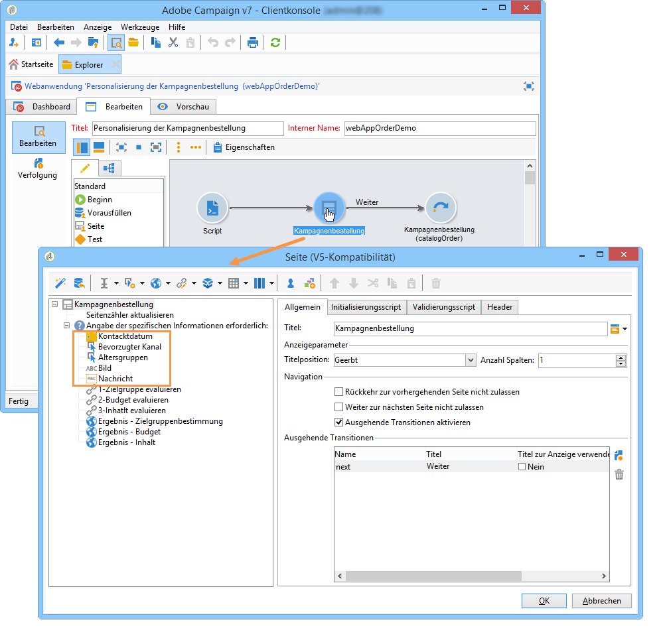Open the link element dropdown arrow
665x644 pixels.
194,283
